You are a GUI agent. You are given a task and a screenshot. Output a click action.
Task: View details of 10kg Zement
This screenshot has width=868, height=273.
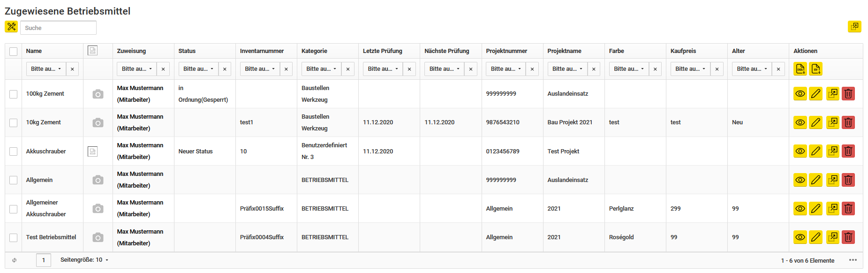point(800,122)
